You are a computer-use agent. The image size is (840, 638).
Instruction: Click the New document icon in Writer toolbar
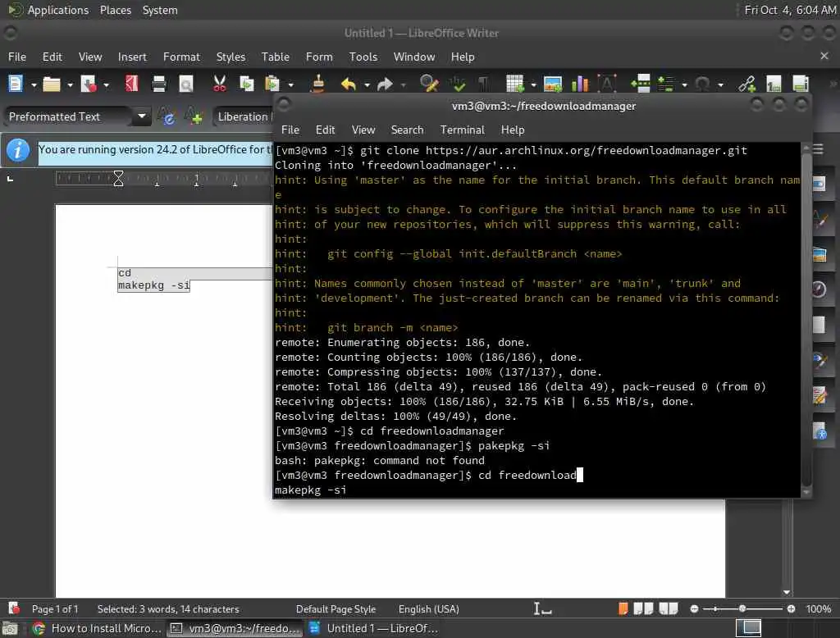tap(16, 84)
